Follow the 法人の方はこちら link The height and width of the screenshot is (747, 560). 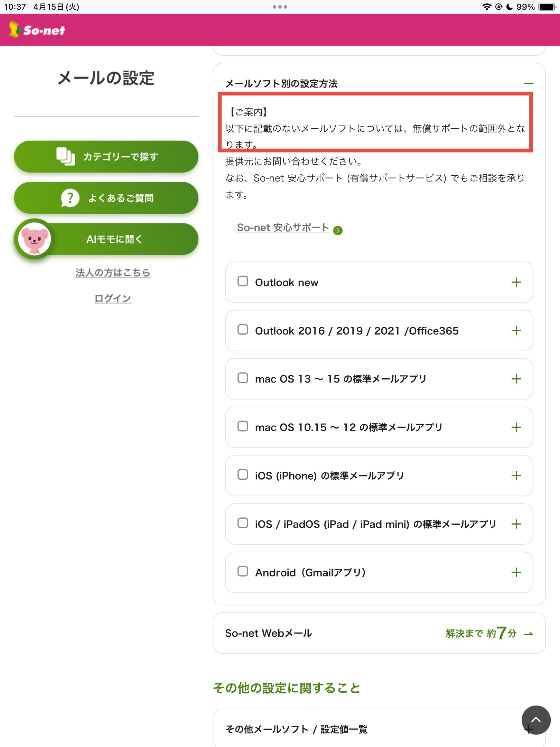(113, 273)
